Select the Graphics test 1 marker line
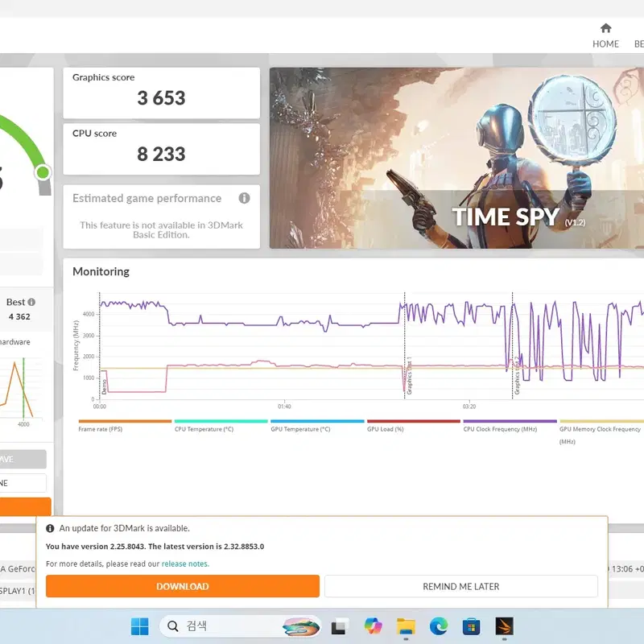Viewport: 644px width, 644px height. tap(405, 345)
